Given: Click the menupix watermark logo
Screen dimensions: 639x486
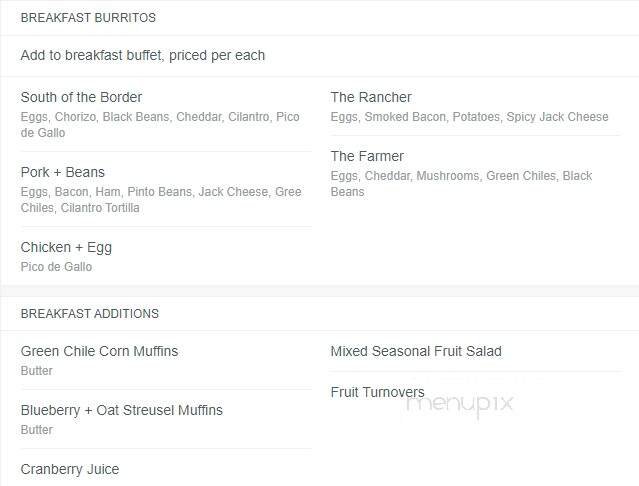Looking at the screenshot, I should [460, 403].
